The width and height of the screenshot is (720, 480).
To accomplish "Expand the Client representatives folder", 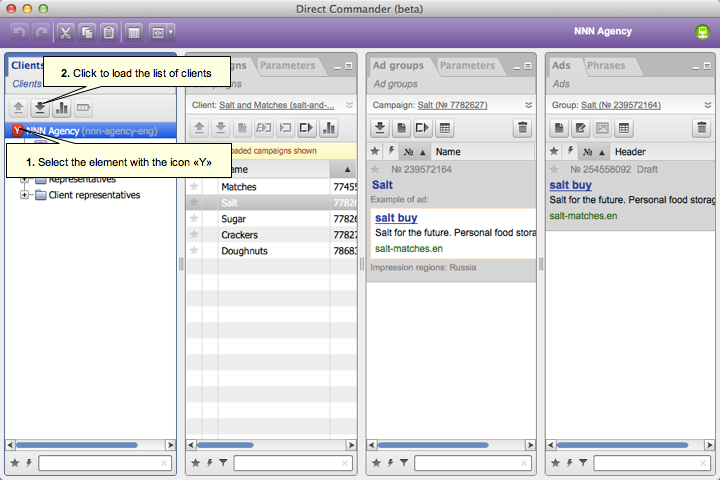I will [24, 195].
